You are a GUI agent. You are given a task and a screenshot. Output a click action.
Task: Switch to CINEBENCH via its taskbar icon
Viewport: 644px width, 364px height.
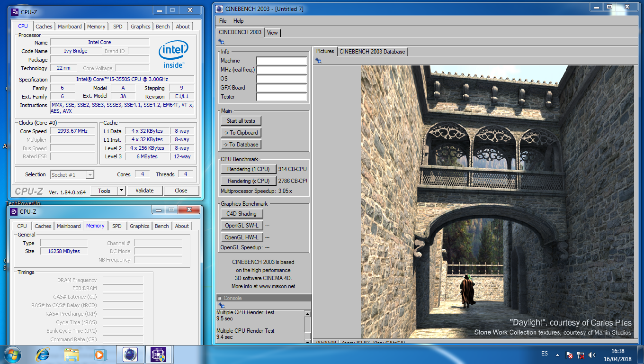(x=130, y=354)
